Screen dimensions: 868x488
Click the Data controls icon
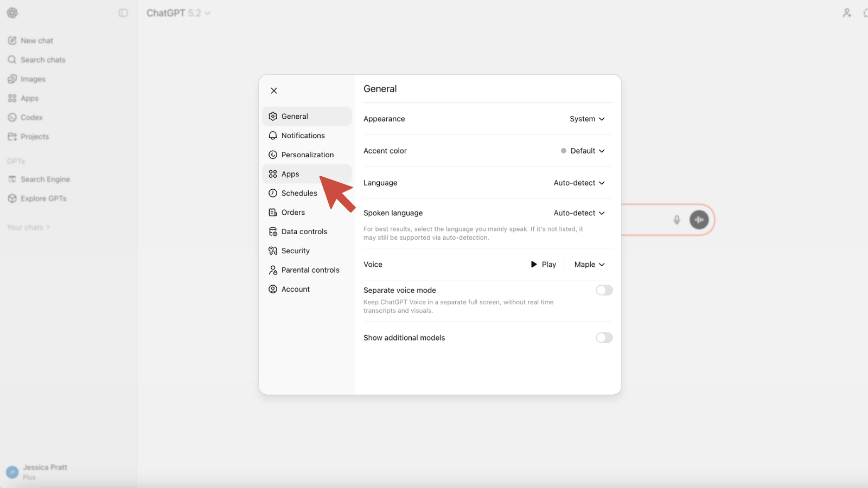(x=273, y=232)
